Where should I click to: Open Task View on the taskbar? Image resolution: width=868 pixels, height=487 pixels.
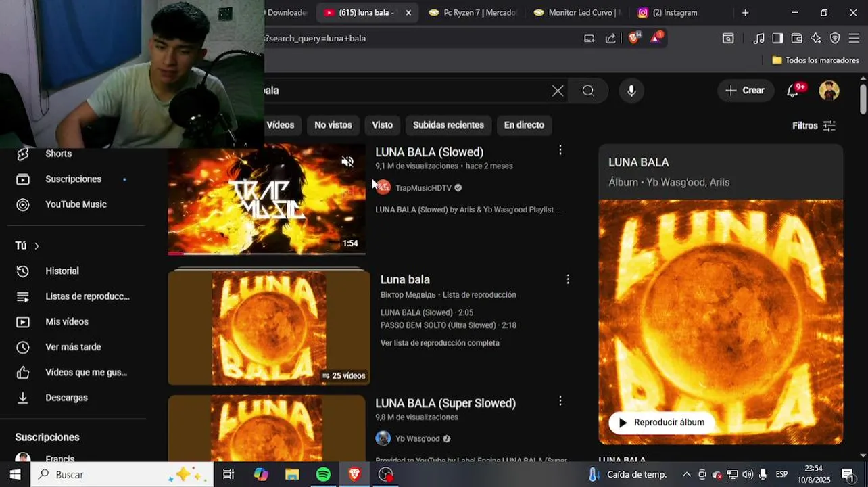click(x=228, y=475)
